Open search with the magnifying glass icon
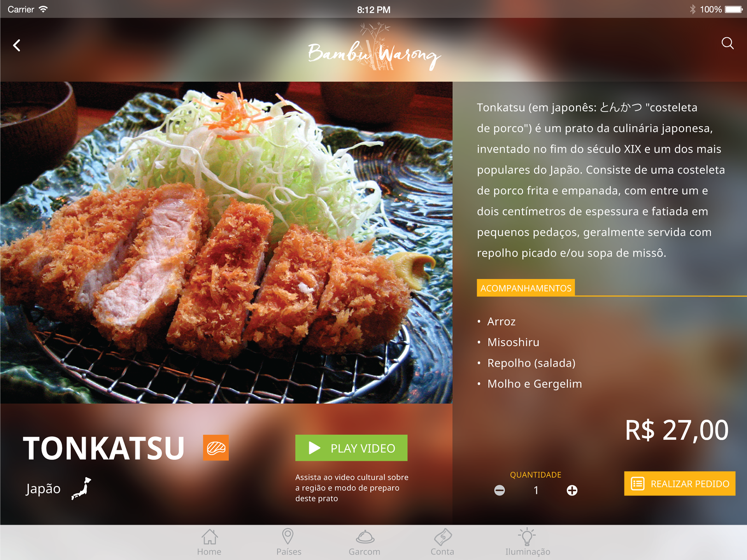Viewport: 747px width, 560px height. coord(728,43)
